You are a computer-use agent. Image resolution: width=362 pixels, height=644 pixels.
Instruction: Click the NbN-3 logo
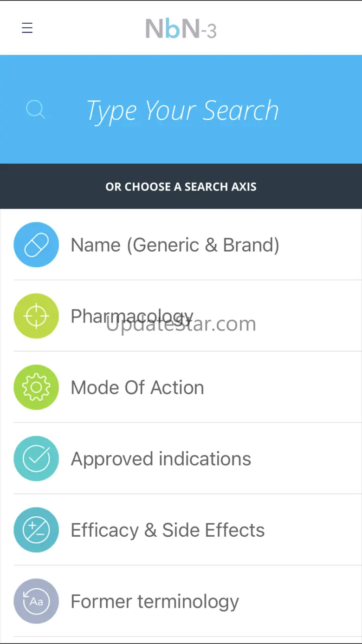pyautogui.click(x=181, y=29)
